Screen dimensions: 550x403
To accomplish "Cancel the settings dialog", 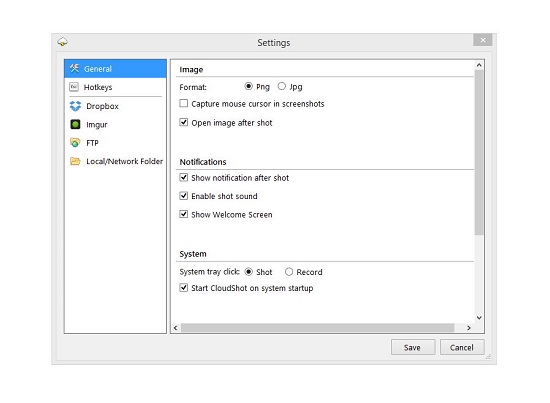I will click(462, 347).
